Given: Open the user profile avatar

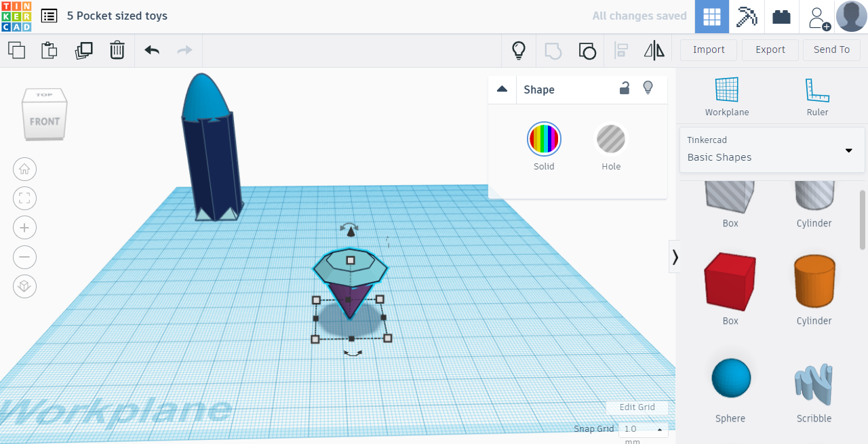Looking at the screenshot, I should pyautogui.click(x=852, y=16).
